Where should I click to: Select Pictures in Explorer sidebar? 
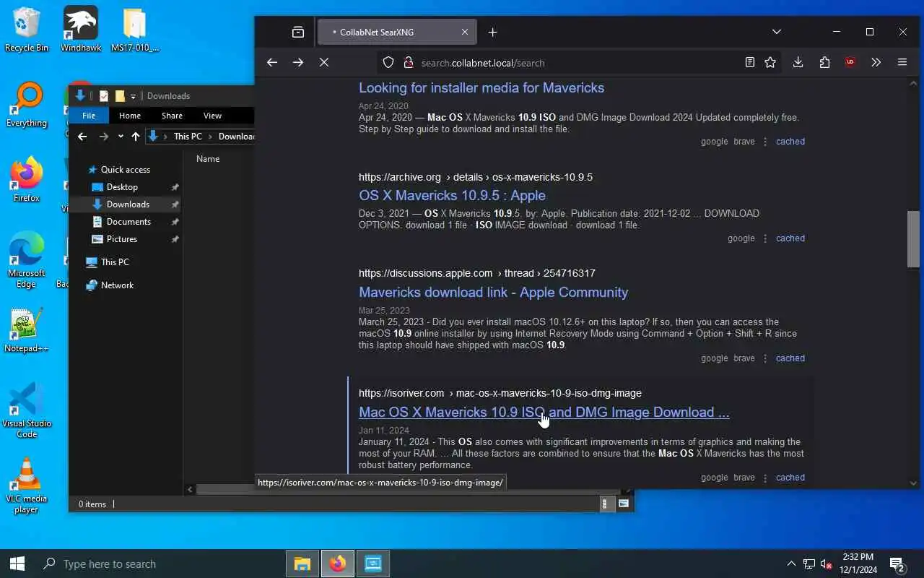(x=122, y=239)
